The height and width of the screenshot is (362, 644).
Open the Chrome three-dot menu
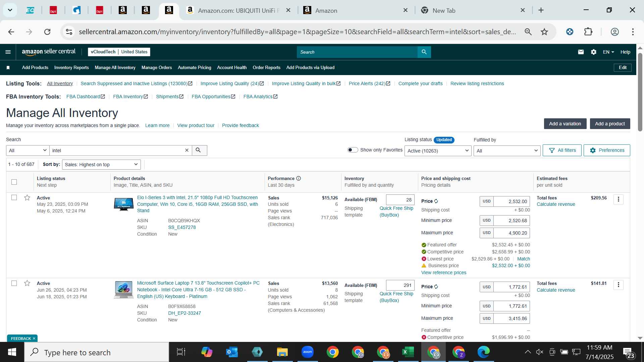pyautogui.click(x=633, y=32)
